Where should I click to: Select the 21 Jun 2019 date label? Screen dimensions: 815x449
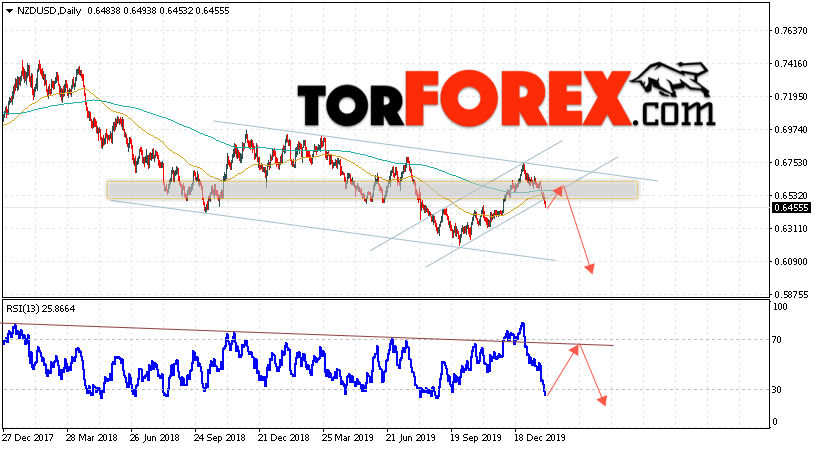pyautogui.click(x=412, y=438)
